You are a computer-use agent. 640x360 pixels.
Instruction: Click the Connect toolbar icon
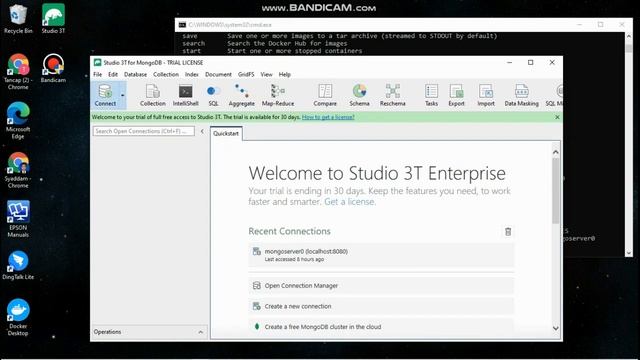click(105, 95)
